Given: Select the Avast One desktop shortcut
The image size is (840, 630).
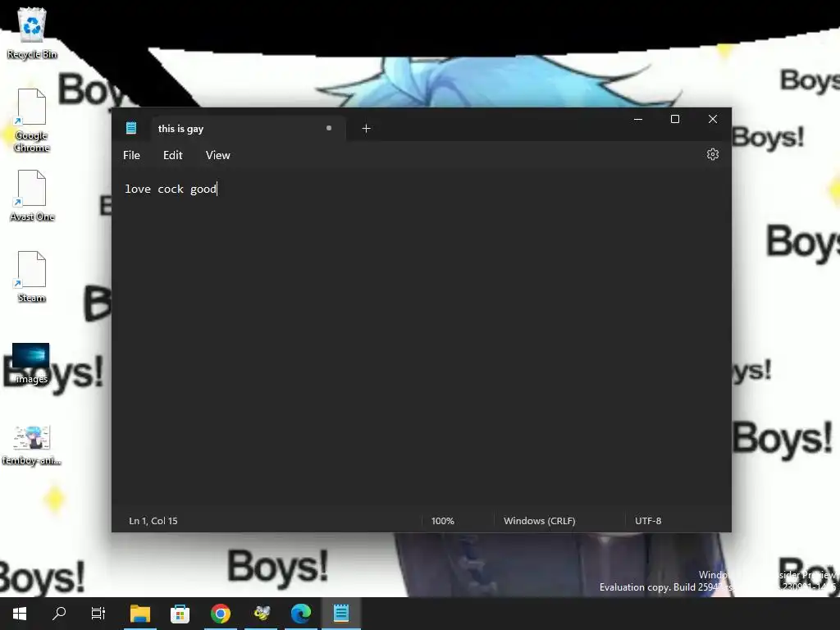Looking at the screenshot, I should pos(32,196).
